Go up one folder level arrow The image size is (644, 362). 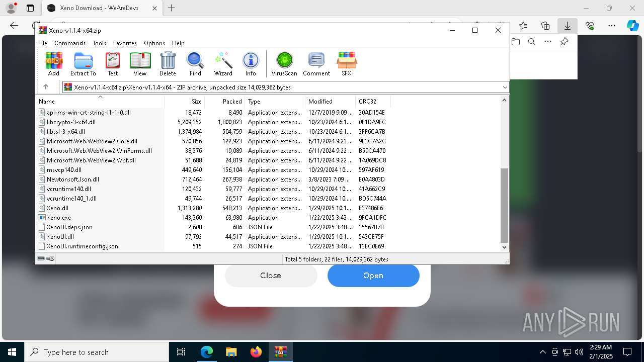46,87
